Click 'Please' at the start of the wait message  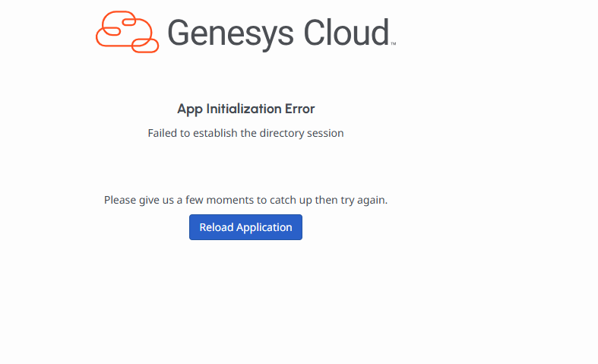121,200
